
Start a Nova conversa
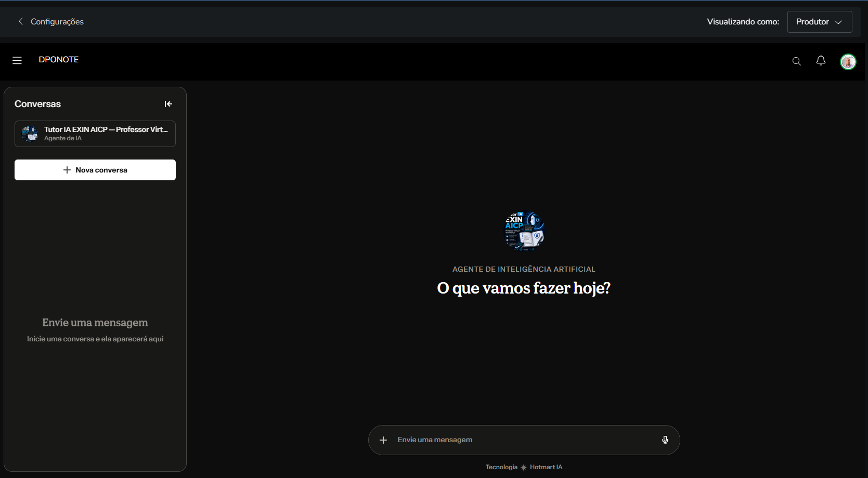[x=95, y=170]
